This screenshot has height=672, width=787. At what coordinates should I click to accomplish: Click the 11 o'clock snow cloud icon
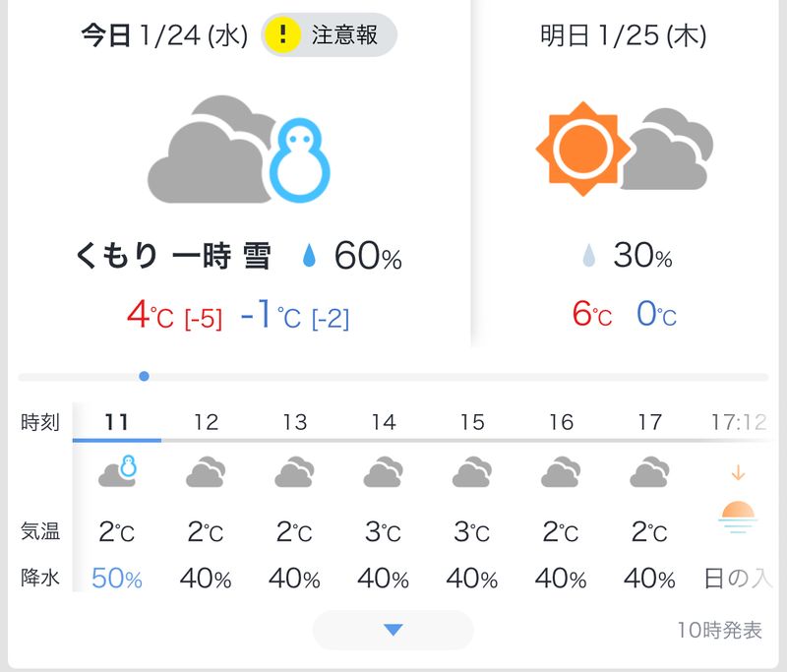tap(117, 472)
